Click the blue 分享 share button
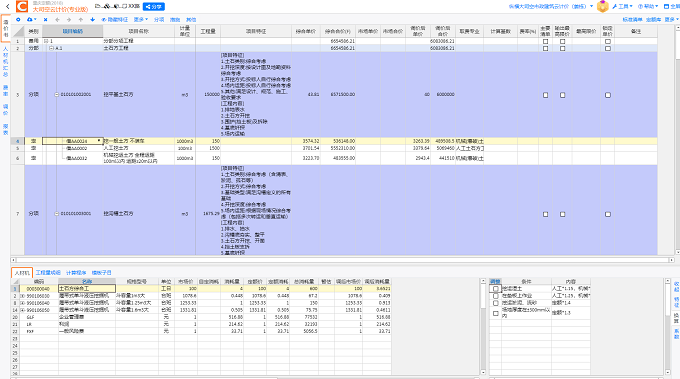This screenshot has height=379, width=680. click(x=154, y=7)
